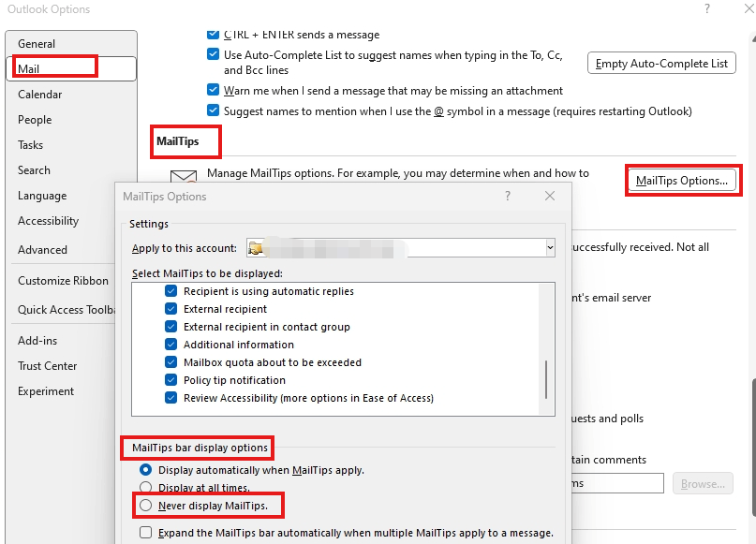The image size is (756, 544).
Task: Close the MailTips Options dialog
Action: 550,196
